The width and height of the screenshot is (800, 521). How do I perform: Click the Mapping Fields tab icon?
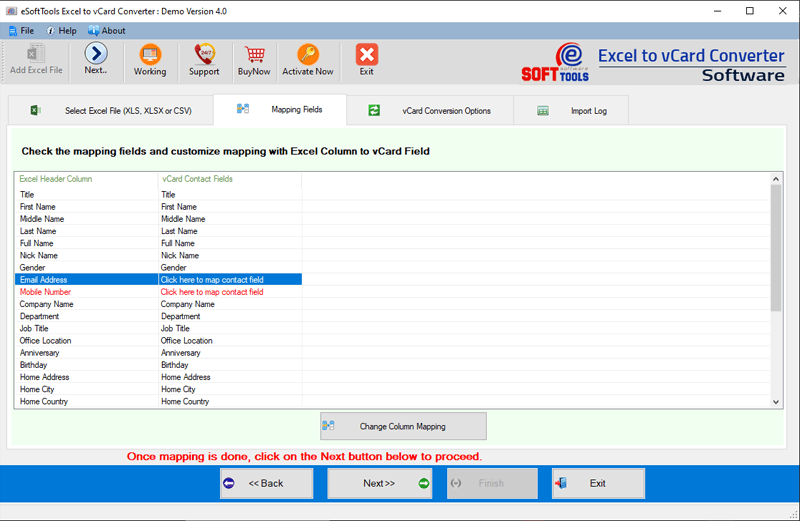pyautogui.click(x=243, y=109)
